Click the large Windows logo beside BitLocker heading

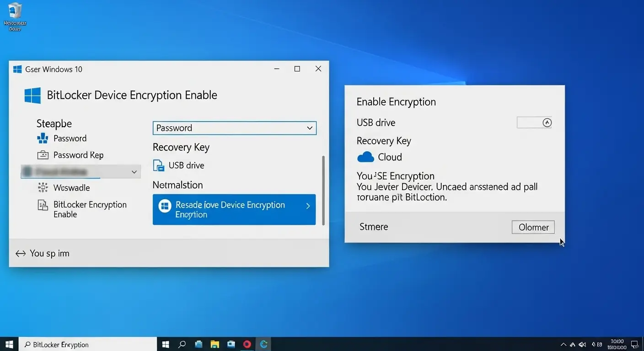click(x=32, y=96)
